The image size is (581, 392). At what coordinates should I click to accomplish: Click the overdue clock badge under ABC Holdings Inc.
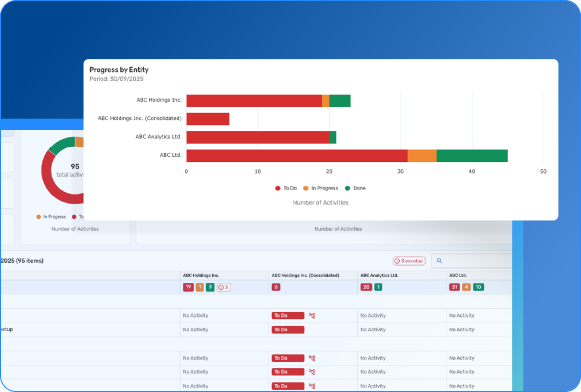click(x=224, y=287)
